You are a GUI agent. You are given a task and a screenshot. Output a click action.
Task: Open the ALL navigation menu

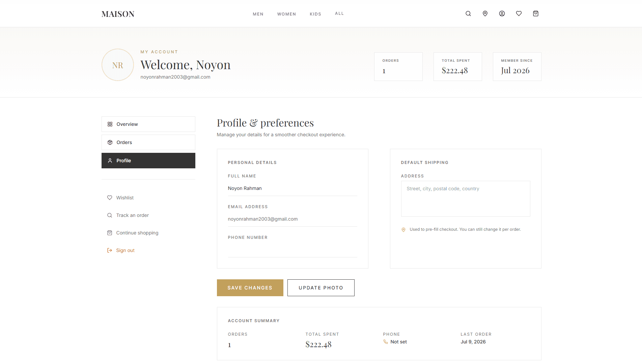point(339,13)
